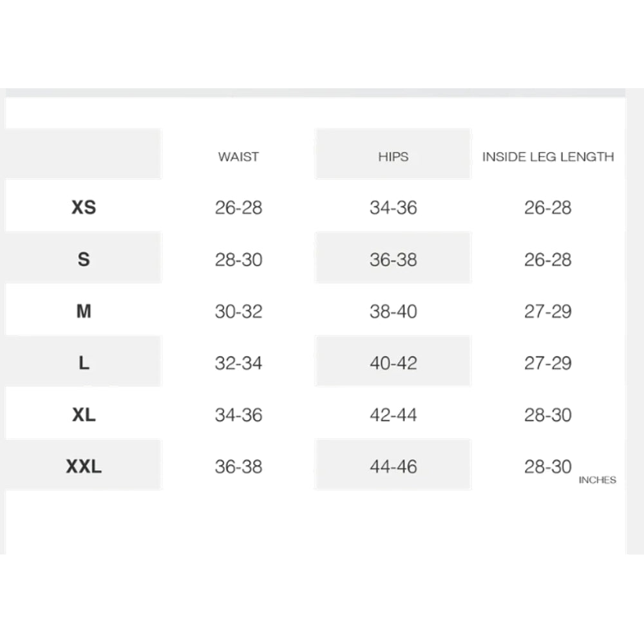Click the S size row label
Viewport: 644px width, 644px height.
(x=84, y=260)
